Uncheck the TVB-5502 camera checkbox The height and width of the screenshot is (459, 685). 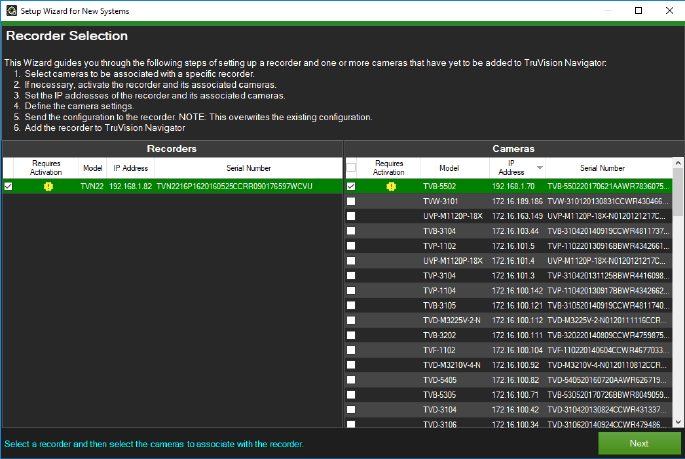[x=351, y=186]
